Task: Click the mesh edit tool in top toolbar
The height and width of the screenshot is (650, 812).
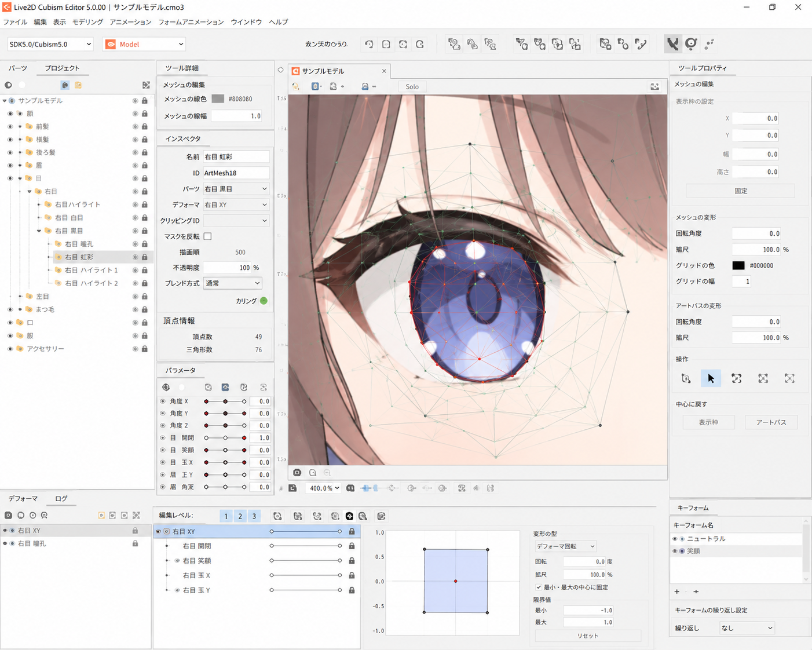Action: pos(672,43)
